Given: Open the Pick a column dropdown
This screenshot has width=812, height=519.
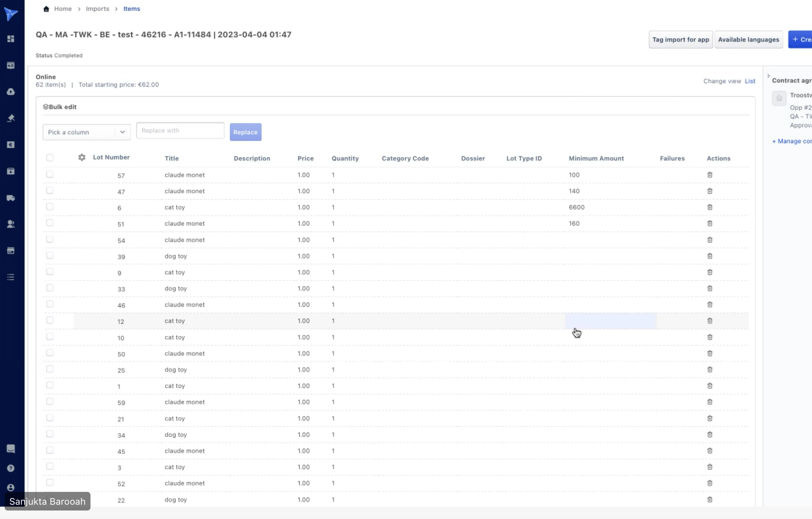Looking at the screenshot, I should tap(87, 132).
